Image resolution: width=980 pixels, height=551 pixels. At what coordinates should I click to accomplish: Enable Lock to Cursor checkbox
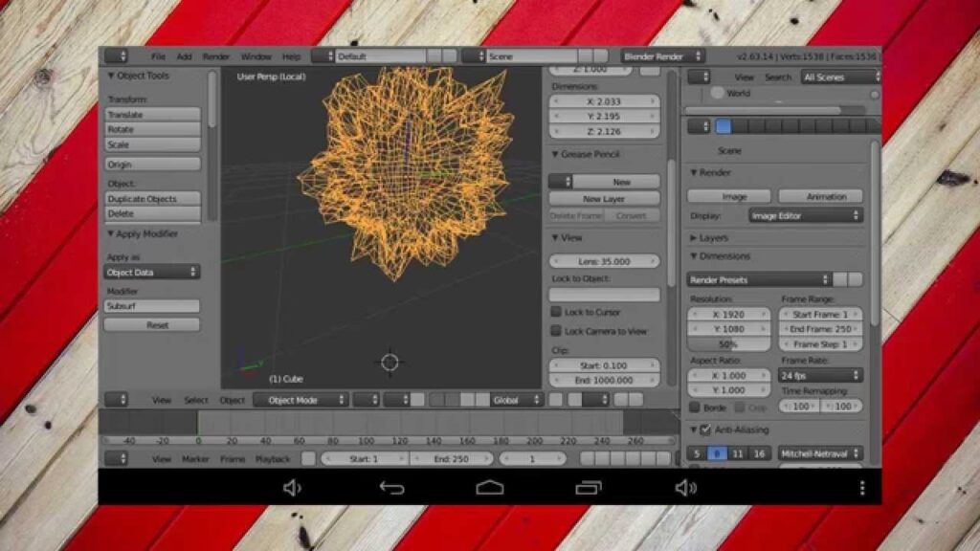pyautogui.click(x=556, y=312)
